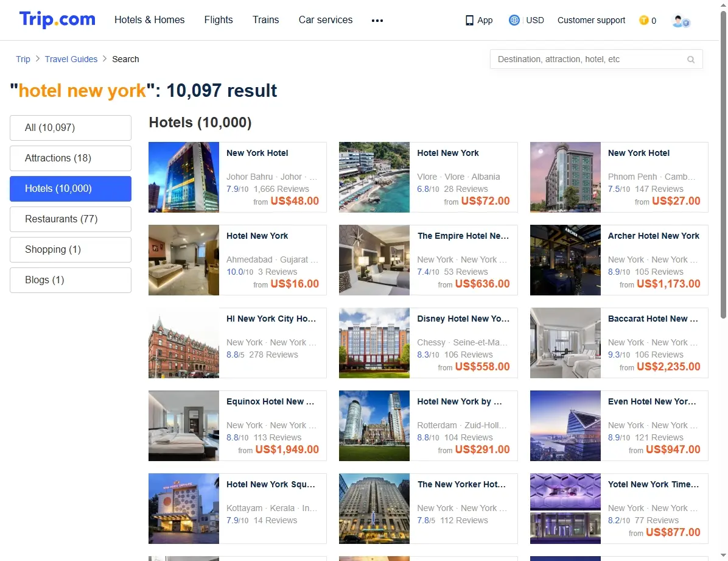Click the 278 Reviews text
This screenshot has width=728, height=561.
(x=273, y=355)
